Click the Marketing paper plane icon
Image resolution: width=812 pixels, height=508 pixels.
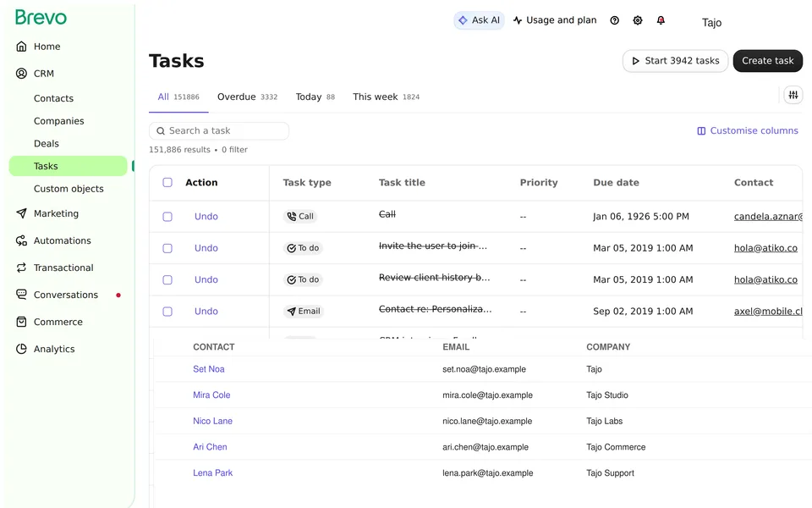click(21, 213)
